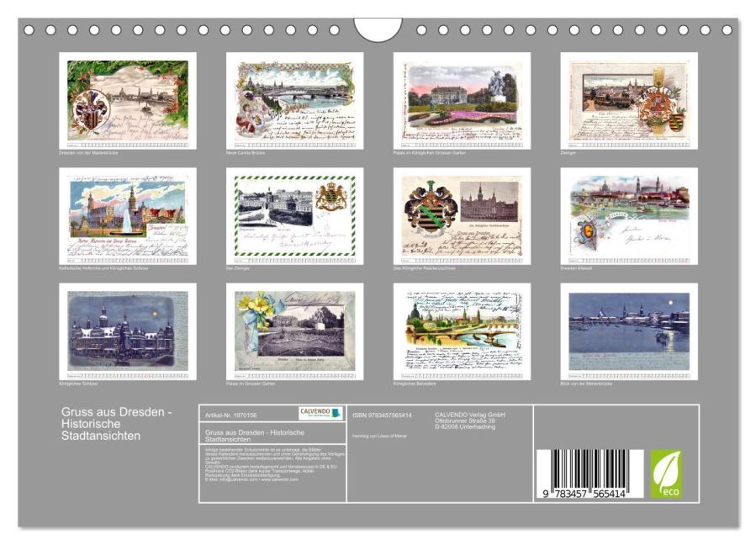View the night-scene Königliches Schloss postcard
The height and width of the screenshot is (545, 756).
tap(128, 331)
